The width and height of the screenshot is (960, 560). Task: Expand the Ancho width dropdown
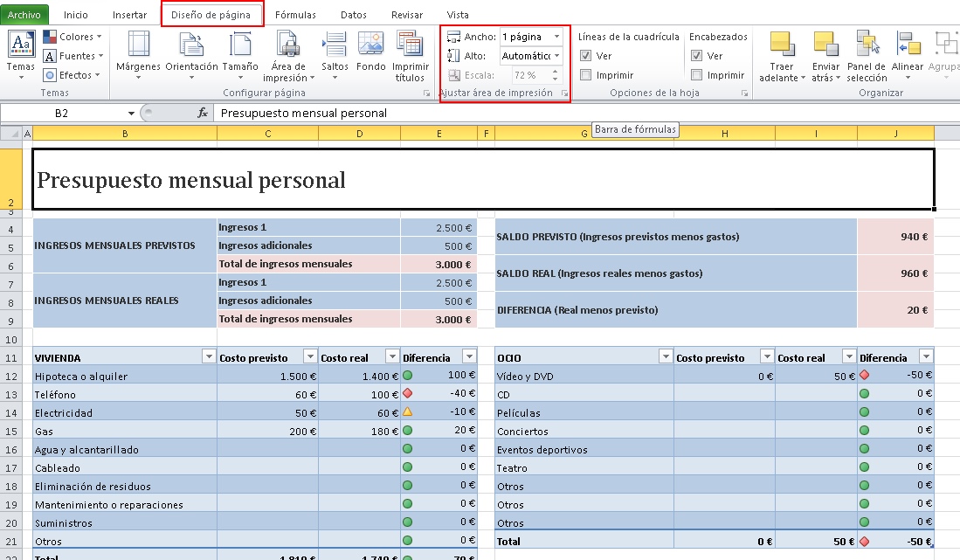[x=557, y=37]
